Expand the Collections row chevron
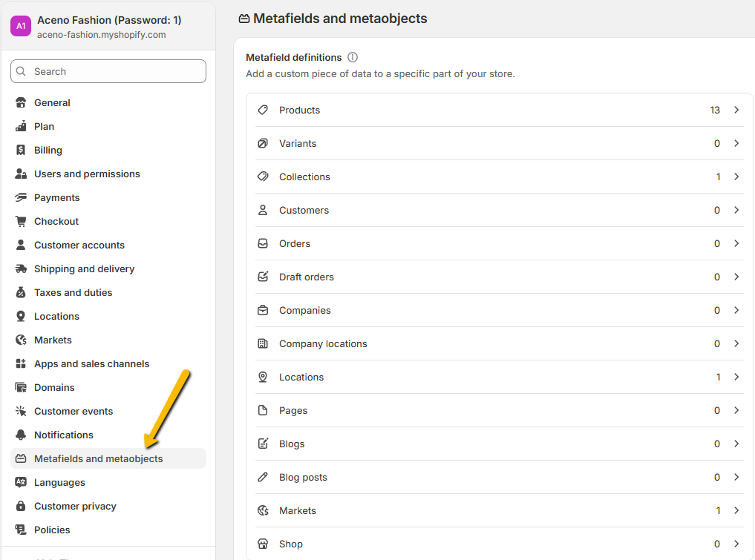Image resolution: width=755 pixels, height=560 pixels. coord(736,177)
